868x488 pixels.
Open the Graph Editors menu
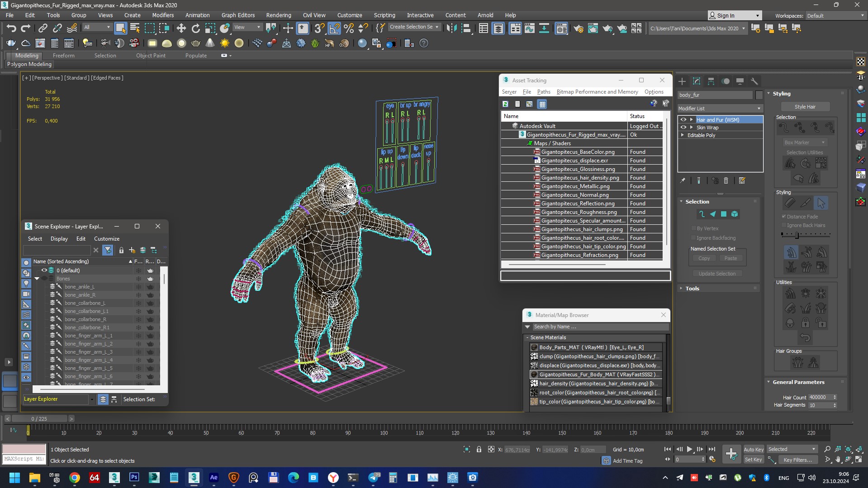(238, 15)
